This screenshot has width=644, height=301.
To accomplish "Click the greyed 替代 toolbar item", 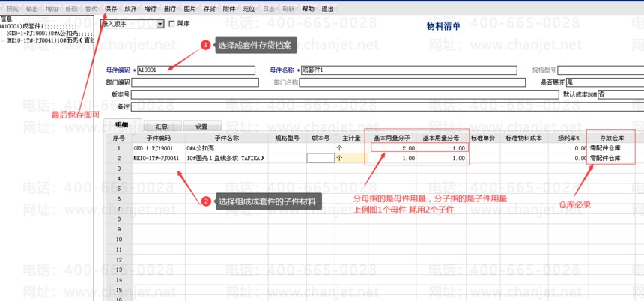I will click(x=91, y=9).
